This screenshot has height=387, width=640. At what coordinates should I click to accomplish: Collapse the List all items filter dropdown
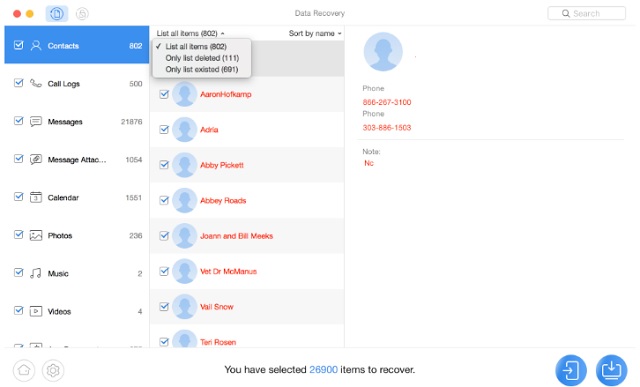(190, 33)
